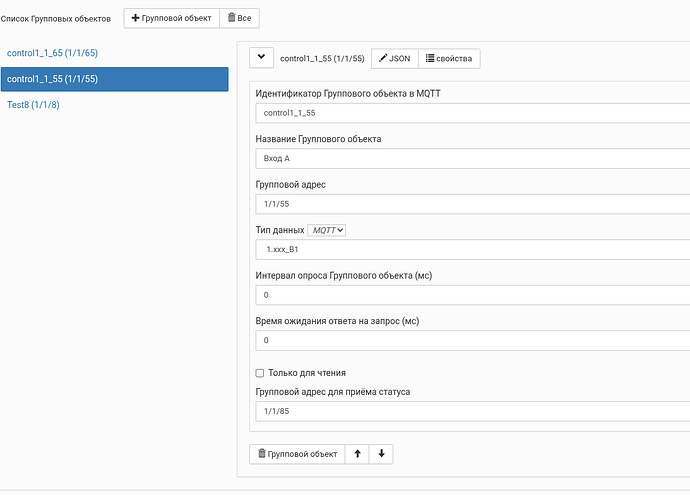Click the Групповой адрес для приёма статуса label

333,392
